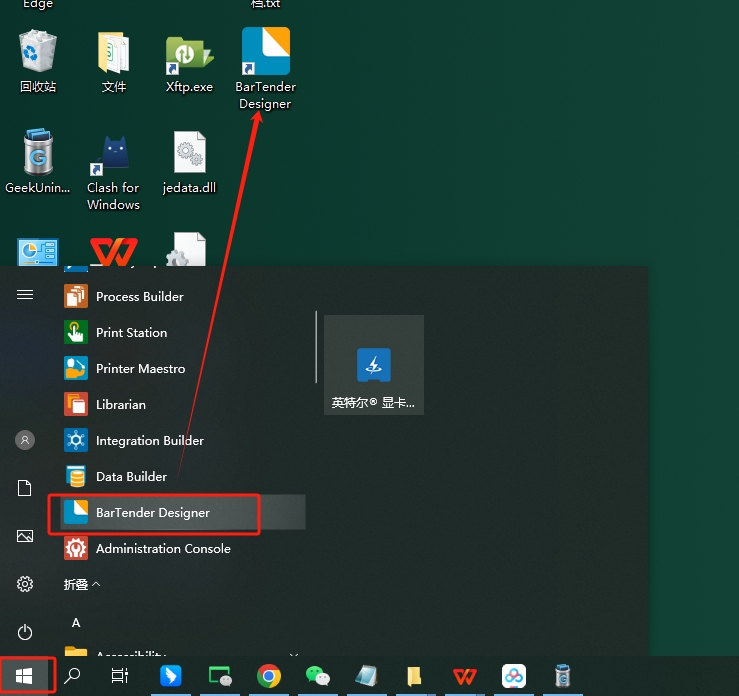This screenshot has width=739, height=696.
Task: Open the Intel graphics tile
Action: click(374, 365)
